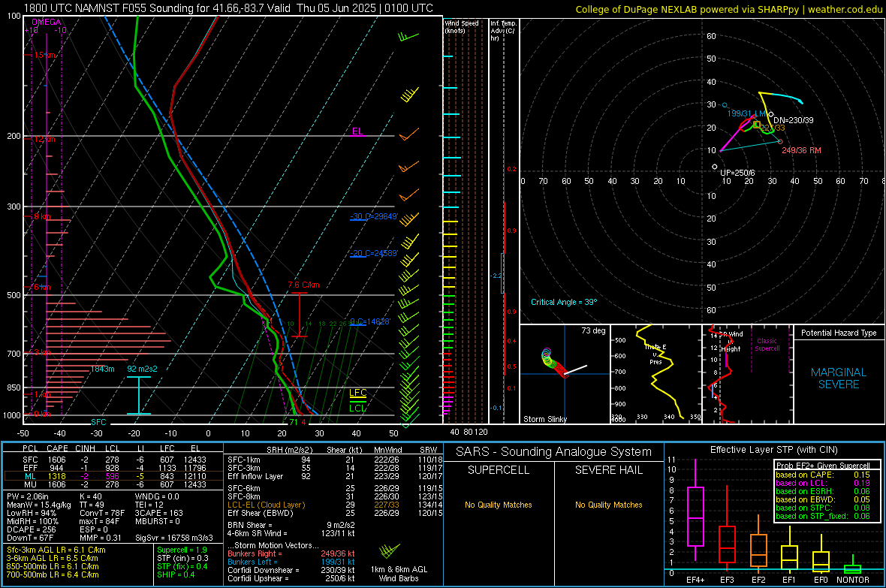Image resolution: width=886 pixels, height=588 pixels.
Task: Click the Critical Angle = 39° text
Action: pos(564,302)
